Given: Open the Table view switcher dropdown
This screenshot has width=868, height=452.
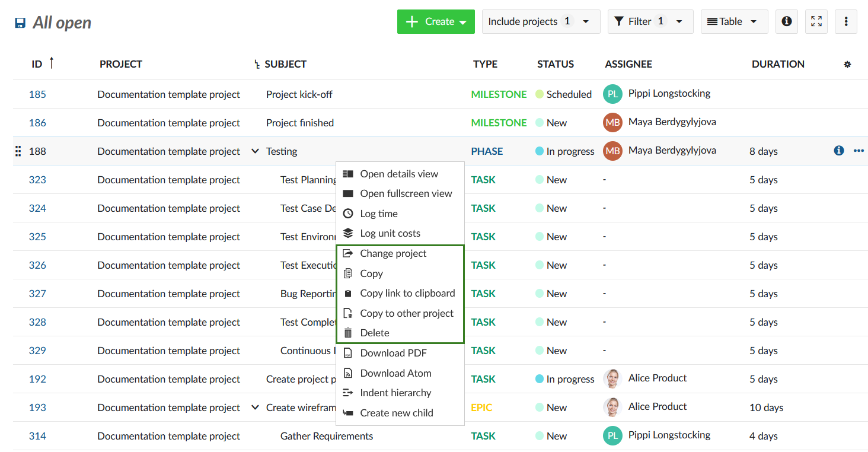Looking at the screenshot, I should pyautogui.click(x=733, y=21).
